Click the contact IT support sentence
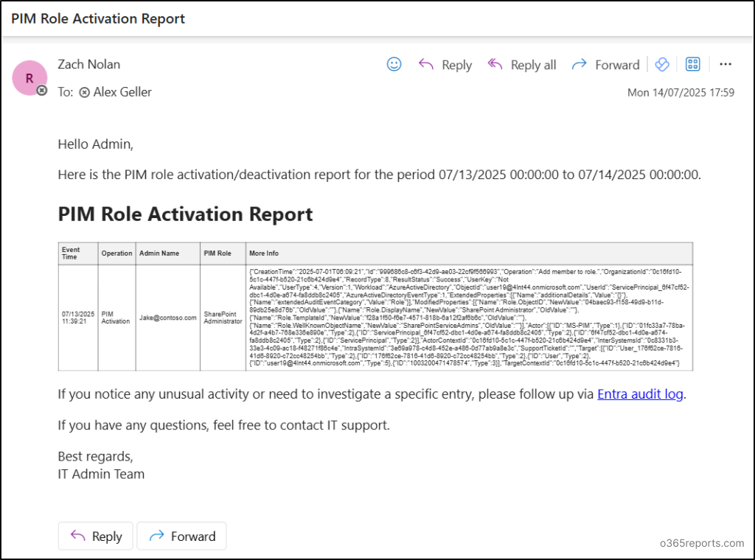The image size is (755, 560). tap(224, 425)
